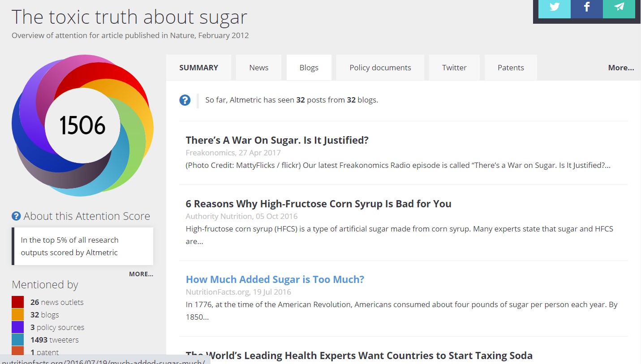Share article on Twitter icon
The height and width of the screenshot is (364, 641).
554,8
